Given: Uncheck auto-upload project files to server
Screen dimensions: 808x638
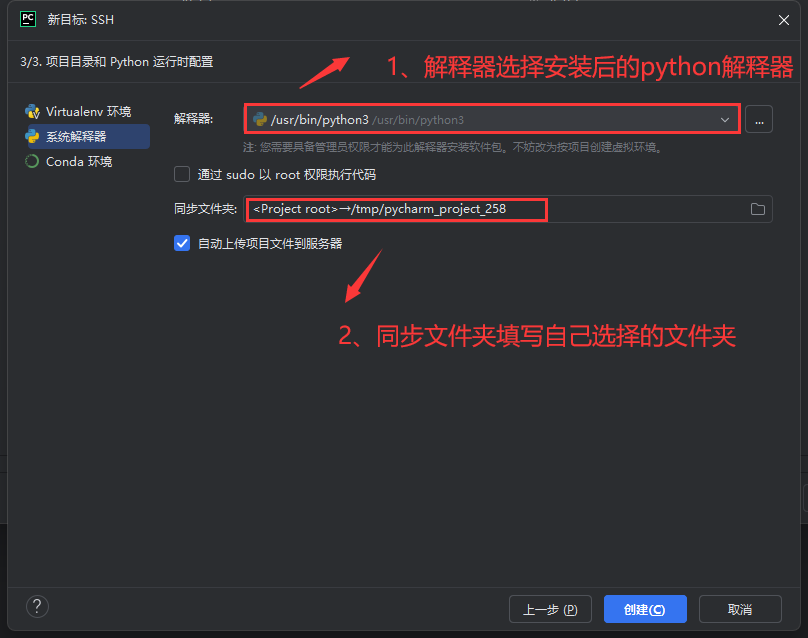Looking at the screenshot, I should pyautogui.click(x=182, y=243).
